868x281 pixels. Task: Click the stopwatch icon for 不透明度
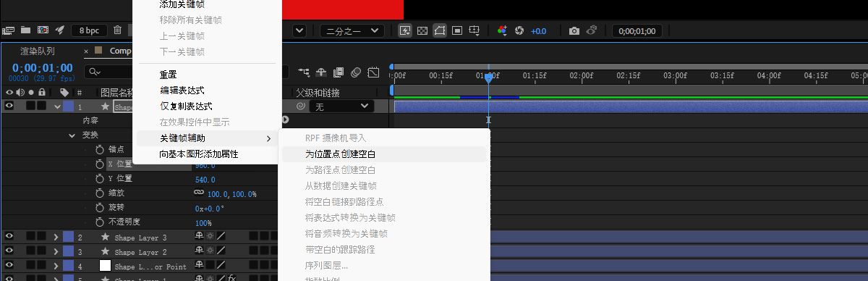pyautogui.click(x=100, y=222)
